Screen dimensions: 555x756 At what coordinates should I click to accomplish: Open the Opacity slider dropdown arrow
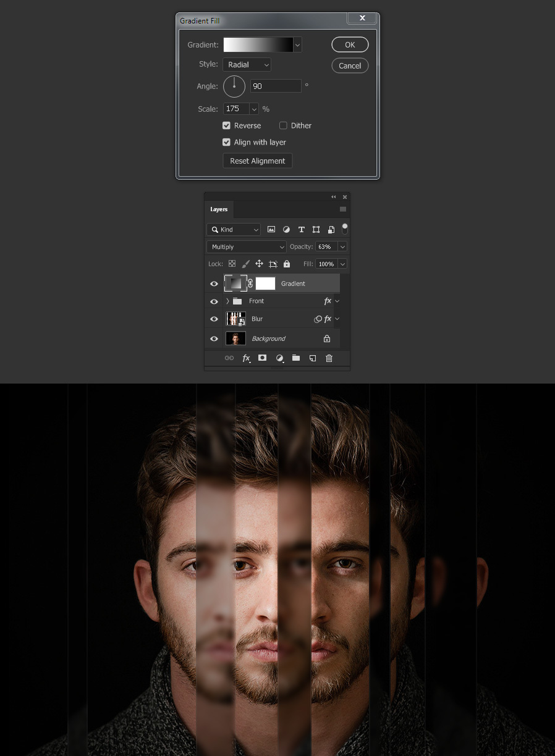[x=342, y=246]
